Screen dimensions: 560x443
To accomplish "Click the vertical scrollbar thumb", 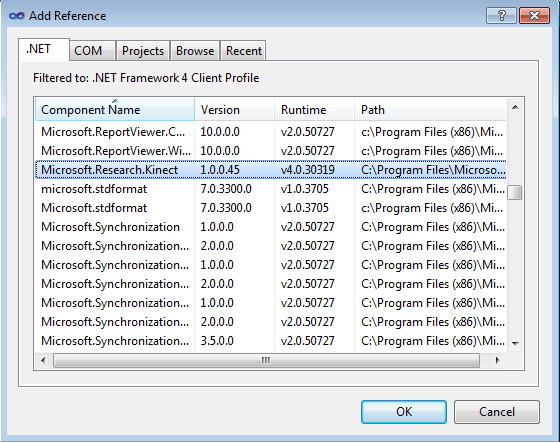I will pyautogui.click(x=515, y=193).
